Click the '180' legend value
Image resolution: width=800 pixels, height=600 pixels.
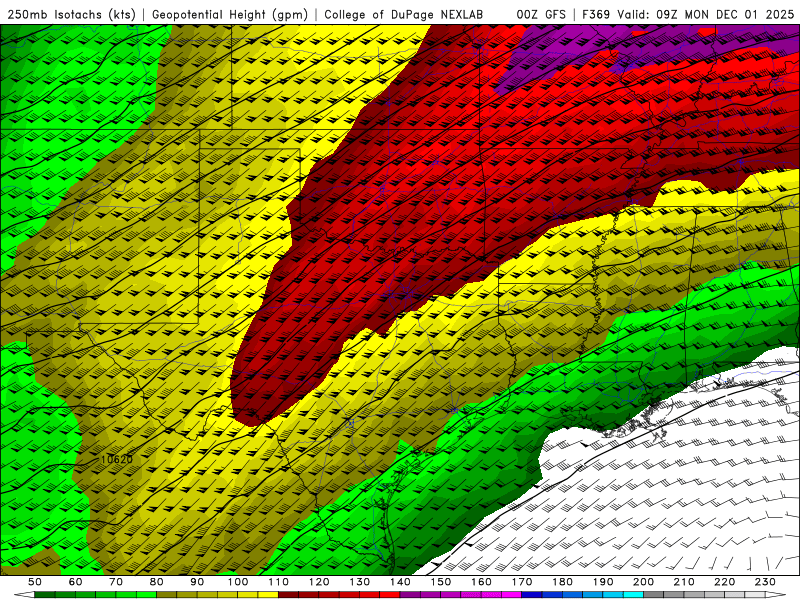coord(563,582)
